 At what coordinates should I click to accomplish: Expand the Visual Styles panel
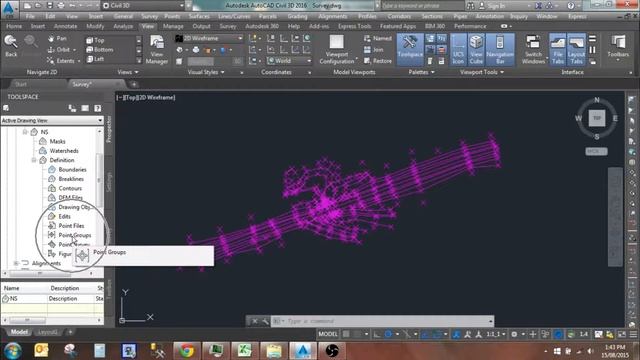pyautogui.click(x=206, y=72)
